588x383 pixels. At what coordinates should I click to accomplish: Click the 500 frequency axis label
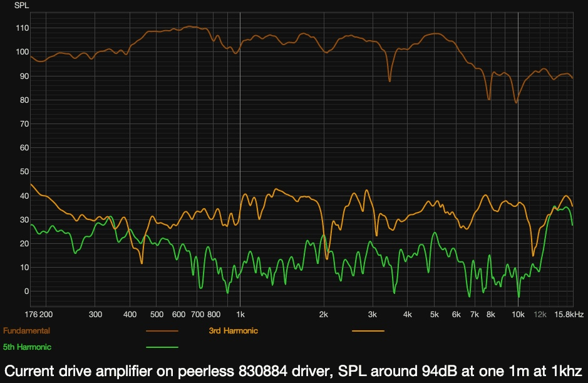coord(157,315)
